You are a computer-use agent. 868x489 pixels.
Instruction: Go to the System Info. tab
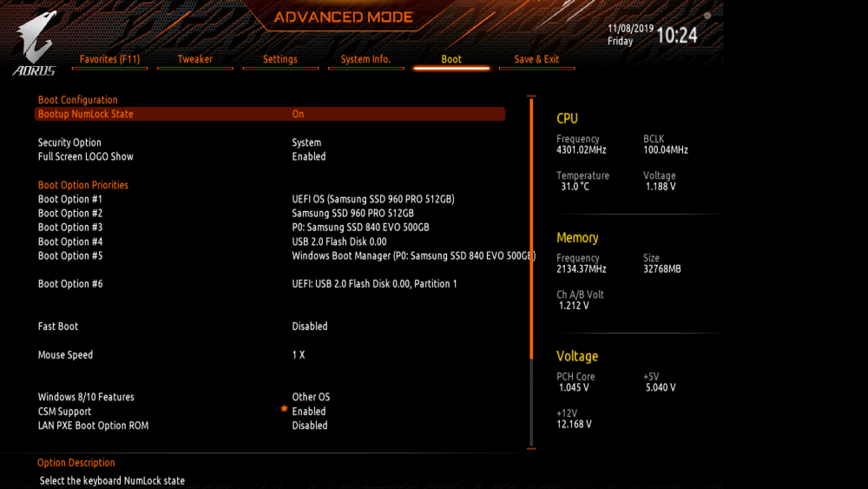click(x=365, y=59)
